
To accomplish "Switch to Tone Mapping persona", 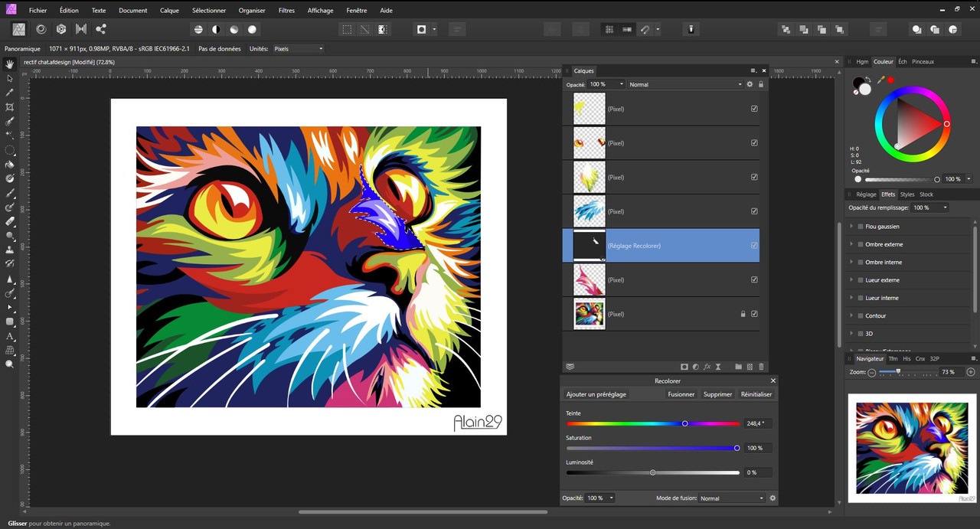I will click(80, 29).
